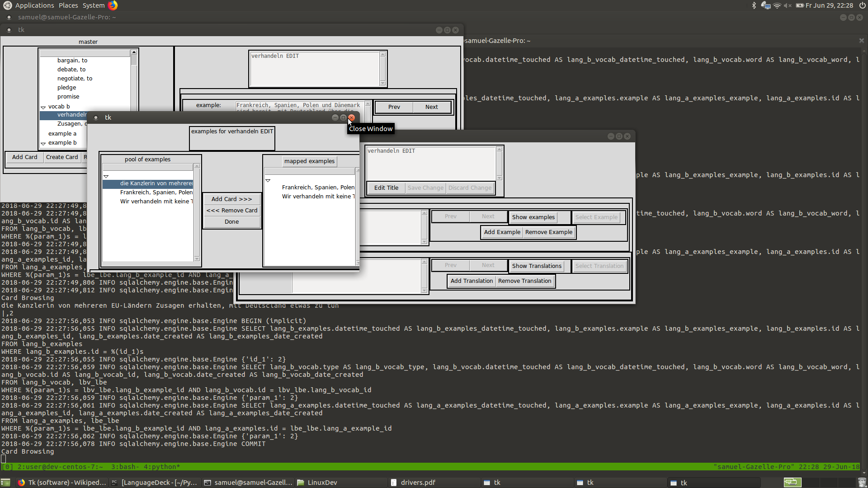Close the samuel-Gazelle-Pro terminal tab
This screenshot has width=868, height=488.
861,41
